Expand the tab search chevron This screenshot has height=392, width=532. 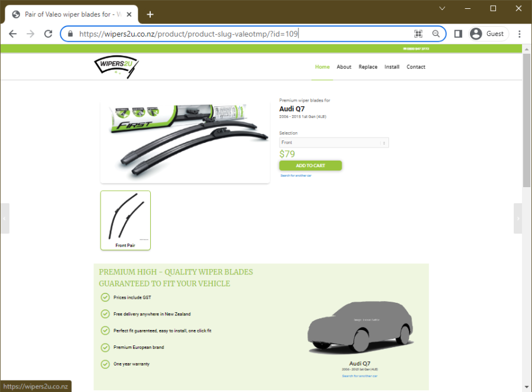click(442, 8)
